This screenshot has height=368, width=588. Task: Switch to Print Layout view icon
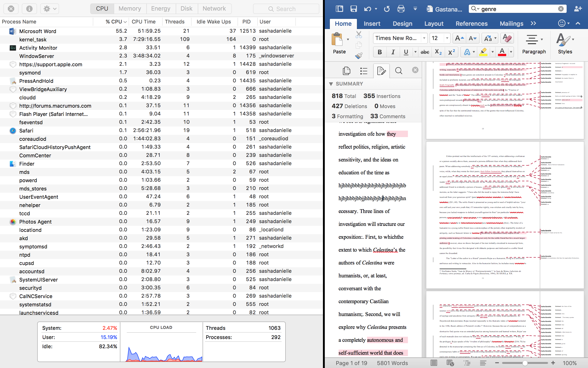click(x=434, y=363)
